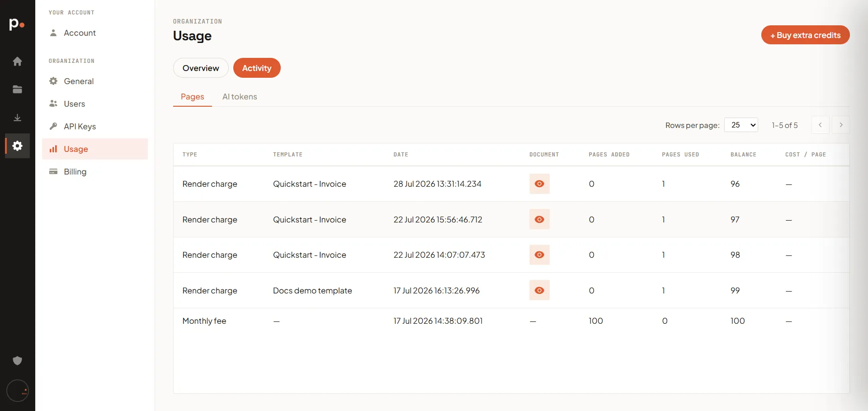Select the Monthly fee row type
868x411 pixels.
coord(204,321)
